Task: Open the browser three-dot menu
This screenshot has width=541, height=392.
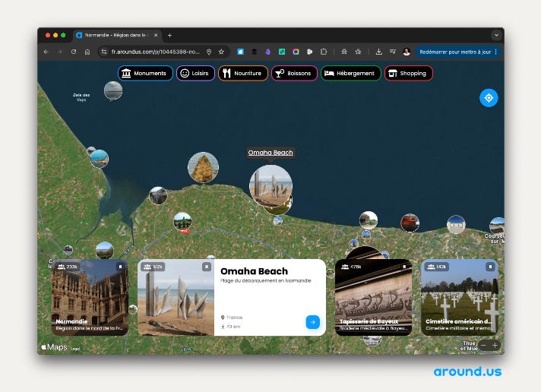Action: click(496, 52)
